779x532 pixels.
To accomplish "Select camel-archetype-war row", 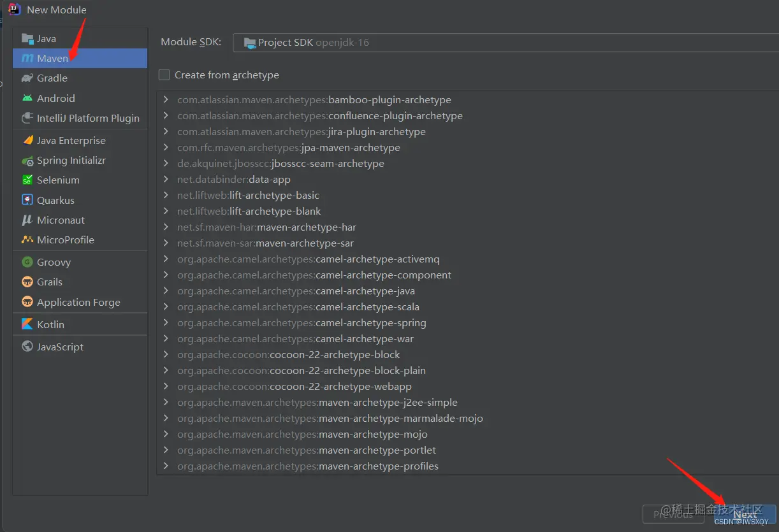I will [x=467, y=338].
